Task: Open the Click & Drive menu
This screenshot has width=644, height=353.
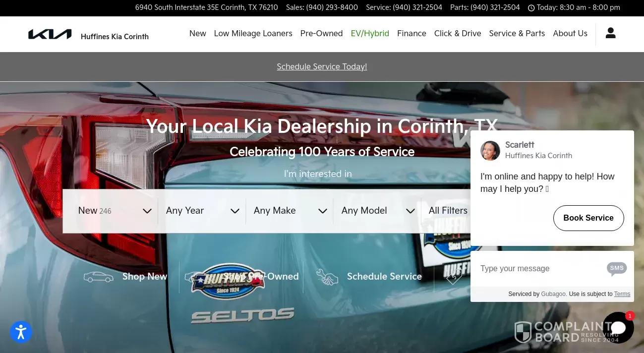Action: click(458, 34)
